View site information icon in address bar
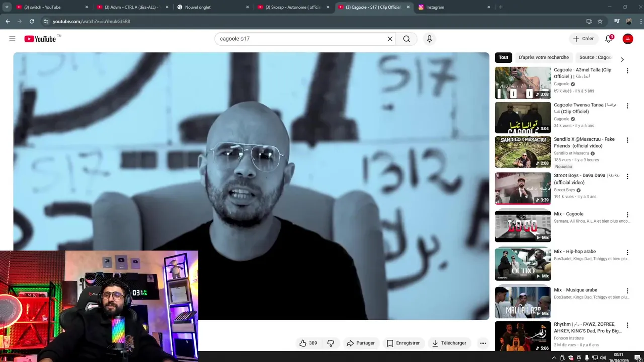This screenshot has width=644, height=362. pos(46,21)
